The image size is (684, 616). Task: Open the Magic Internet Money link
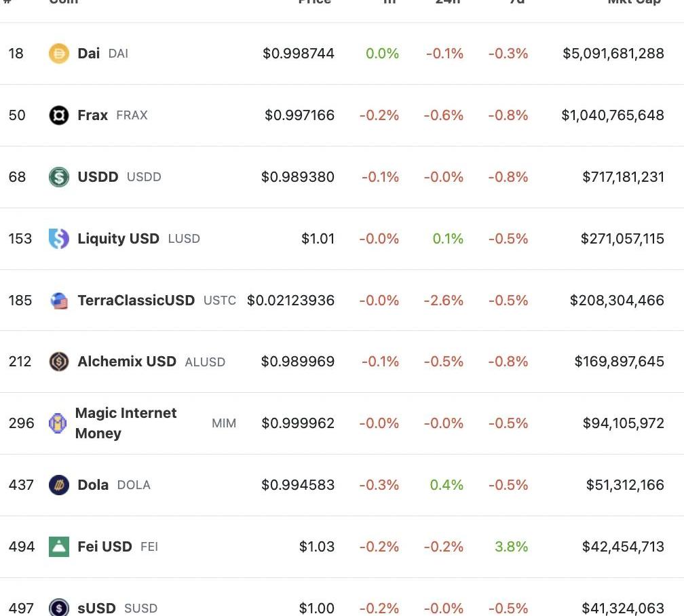pyautogui.click(x=126, y=423)
